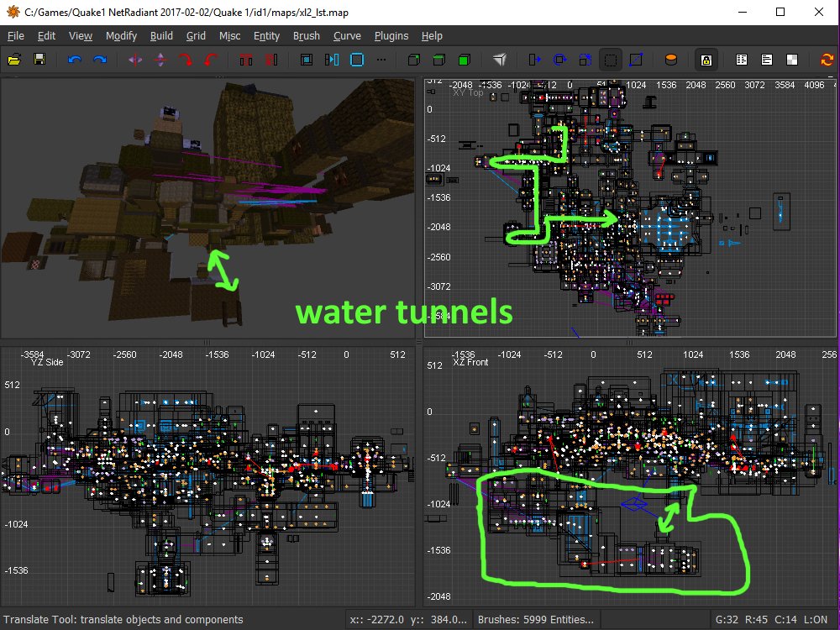The width and height of the screenshot is (840, 630).
Task: Flip selection vertically with purple arrows icon
Action: 160,60
